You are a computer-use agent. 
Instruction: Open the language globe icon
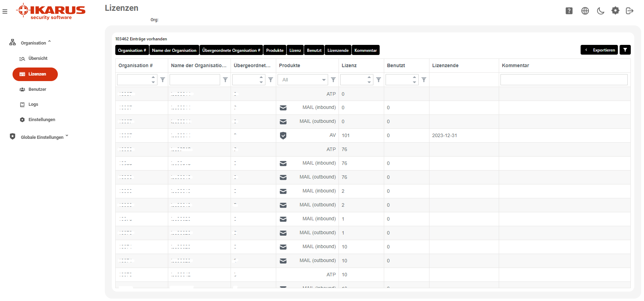(x=585, y=11)
